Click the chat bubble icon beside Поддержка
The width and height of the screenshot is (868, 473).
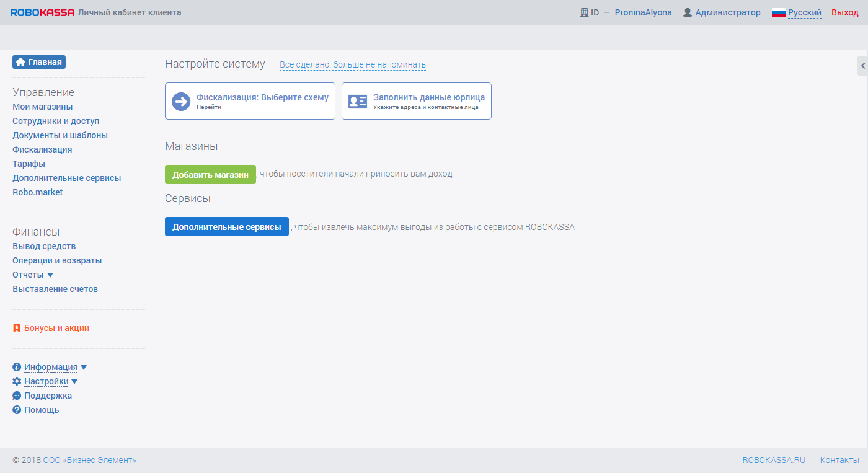(x=17, y=396)
